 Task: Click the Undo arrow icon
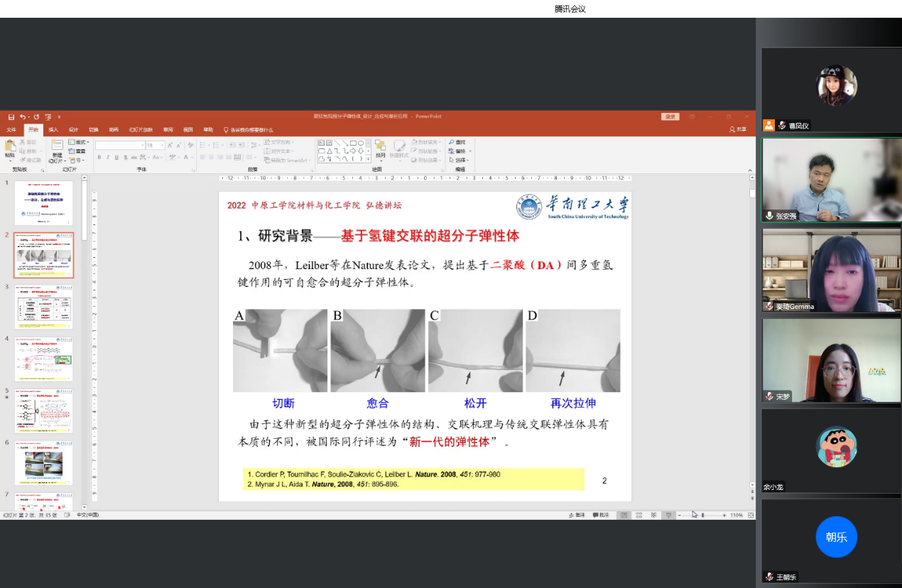click(x=23, y=116)
